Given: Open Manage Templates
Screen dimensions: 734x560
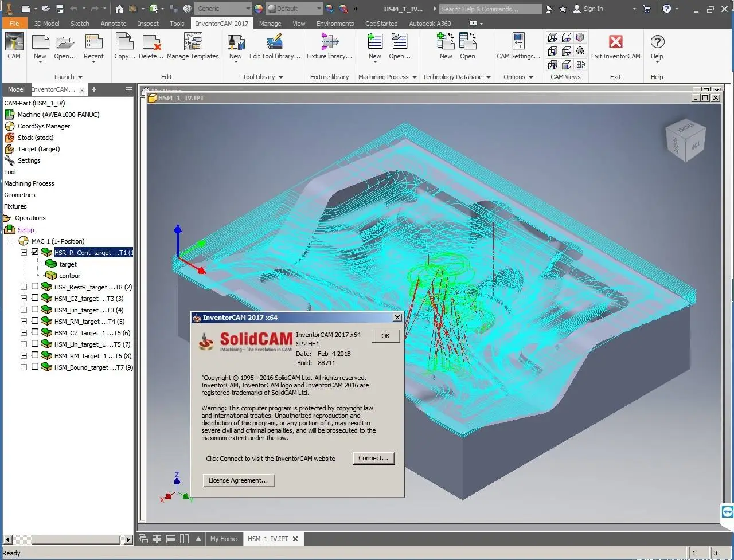Looking at the screenshot, I should click(x=193, y=46).
